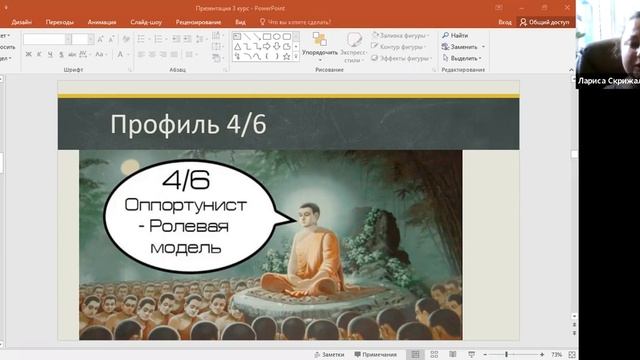The width and height of the screenshot is (640, 360).
Task: Choose the five-point star shape
Action: pos(286,56)
